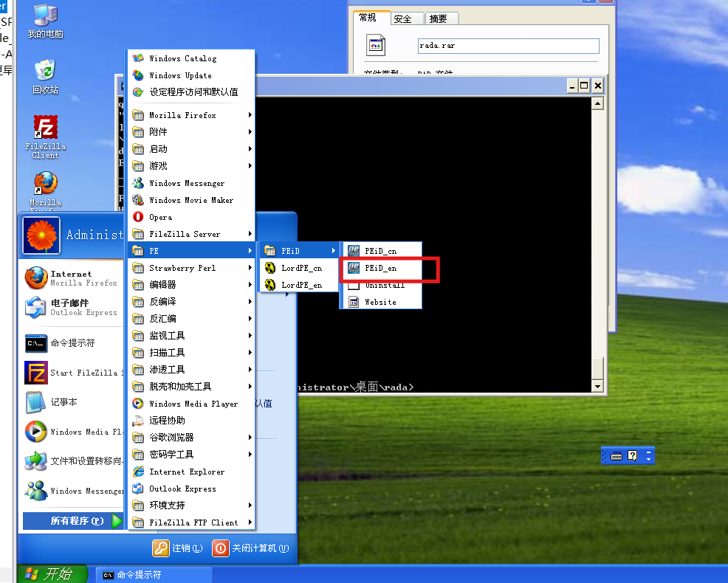Viewport: 728px width, 583px height.
Task: Open 设定程序访问和默认值 entry
Action: point(191,92)
